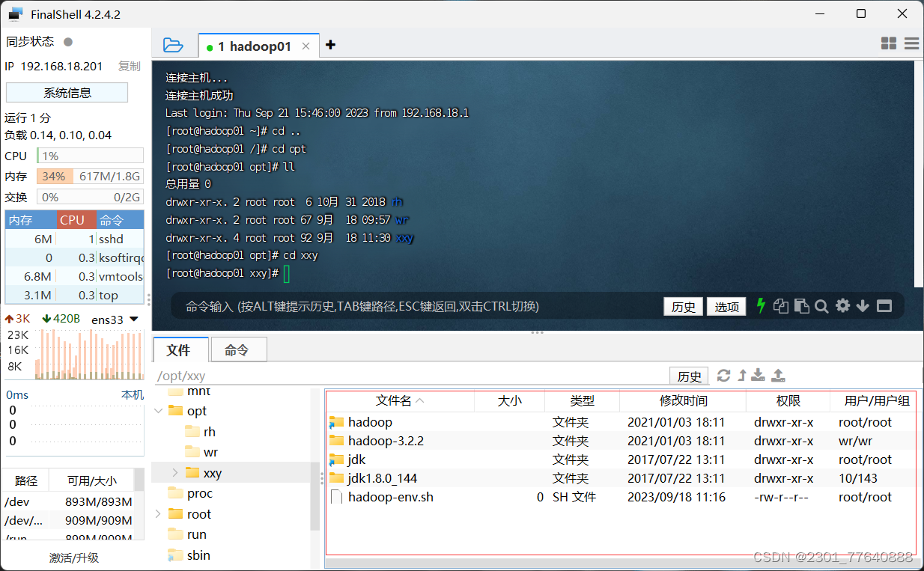Click the sbin folder icon in tree
924x571 pixels.
[x=175, y=555]
